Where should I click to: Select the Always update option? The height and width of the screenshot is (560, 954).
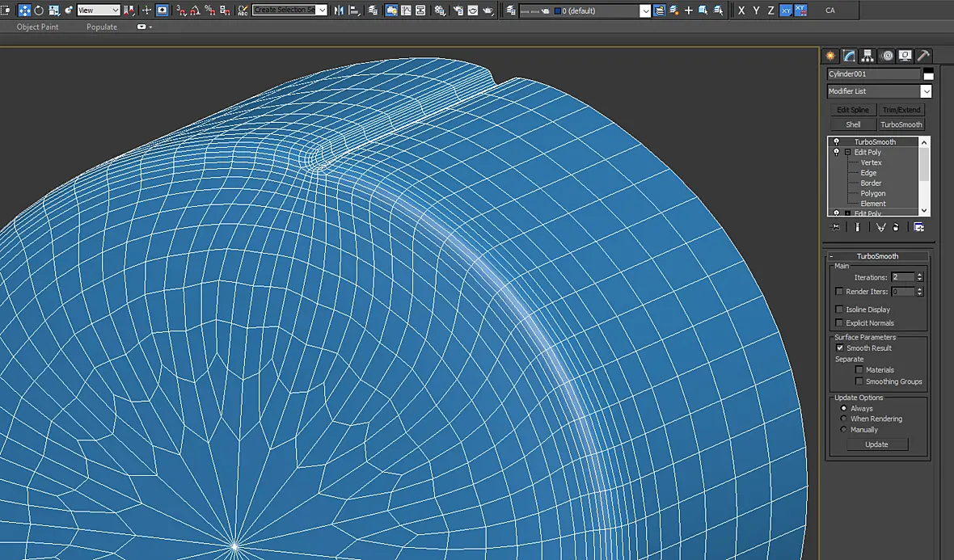tap(843, 408)
